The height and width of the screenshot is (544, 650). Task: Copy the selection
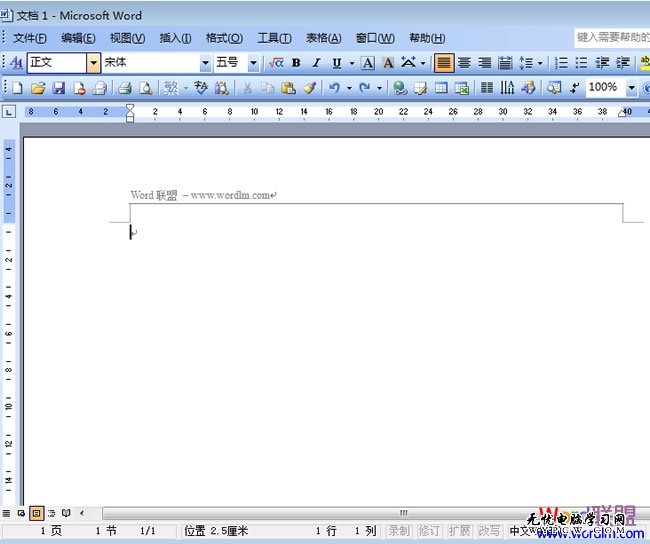click(x=268, y=88)
